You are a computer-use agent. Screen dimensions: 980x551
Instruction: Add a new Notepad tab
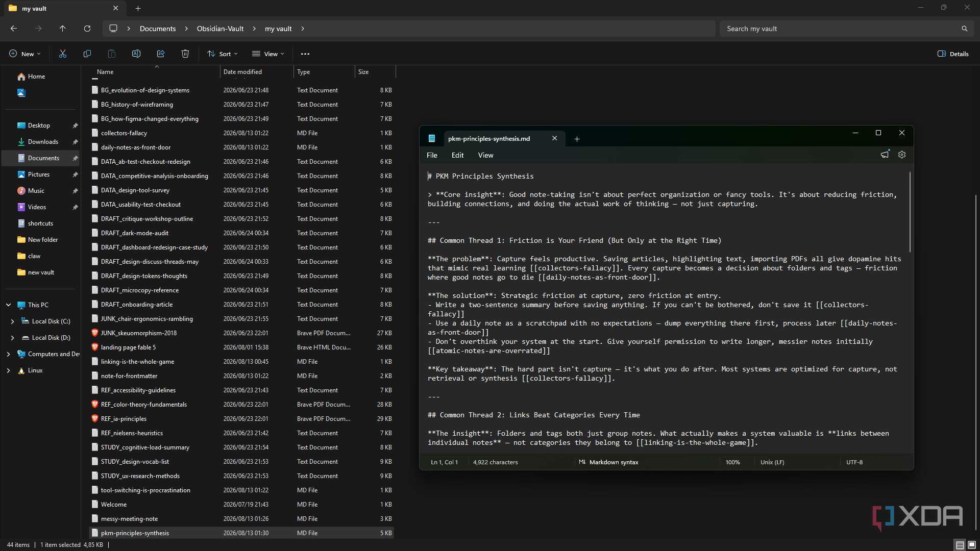577,139
